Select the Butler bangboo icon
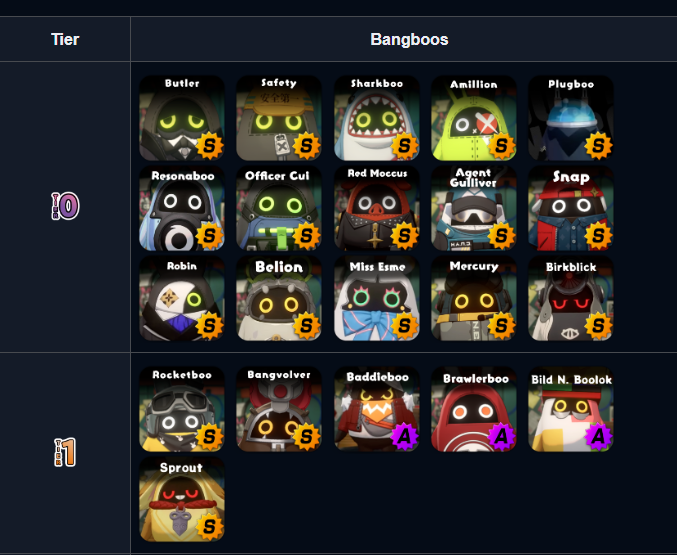This screenshot has width=677, height=555. point(182,118)
